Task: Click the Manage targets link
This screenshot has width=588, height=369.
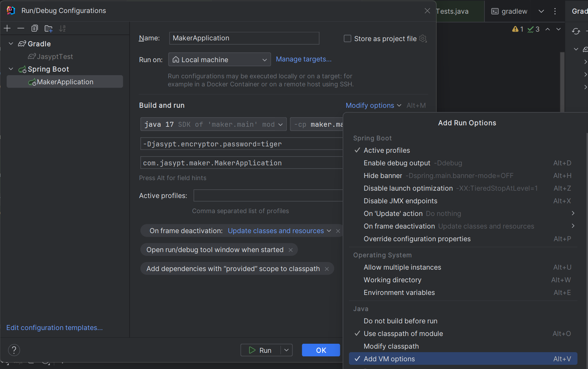Action: point(304,59)
